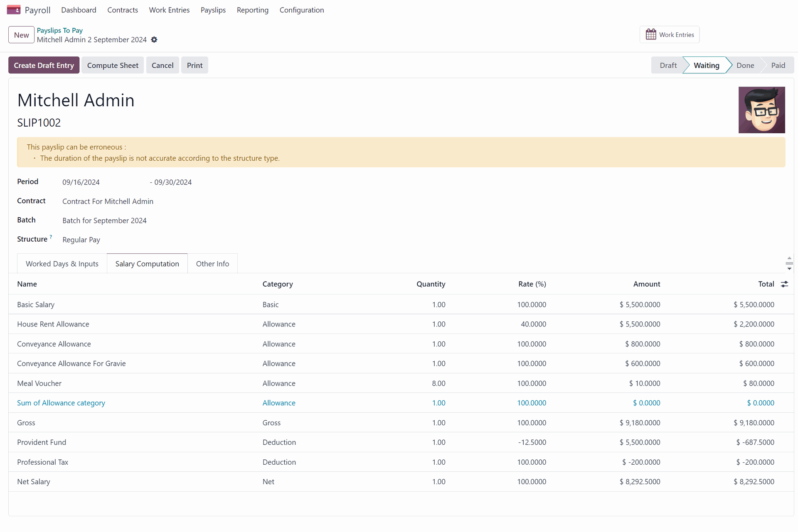Switch to Salary Computation tab
This screenshot has height=532, width=798.
pyautogui.click(x=147, y=264)
